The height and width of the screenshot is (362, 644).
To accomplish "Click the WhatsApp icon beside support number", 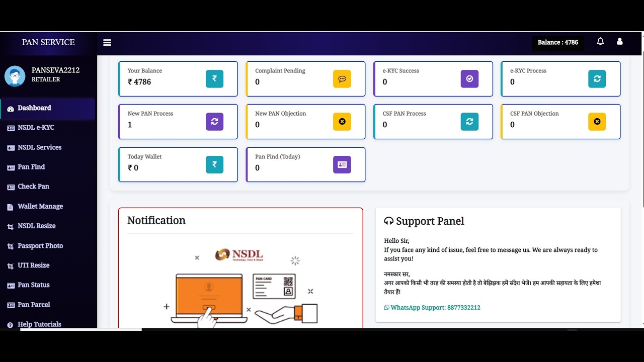I will (x=386, y=308).
